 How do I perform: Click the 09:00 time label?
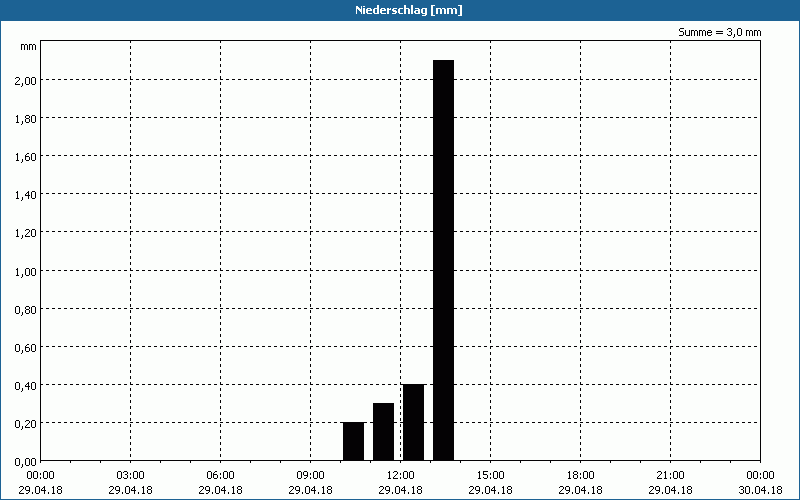[310, 476]
